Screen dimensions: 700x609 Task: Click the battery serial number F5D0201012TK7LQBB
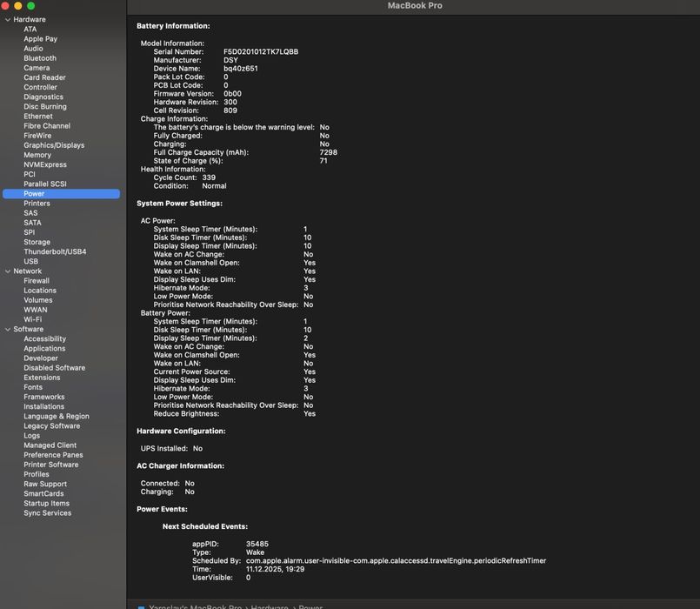(261, 52)
